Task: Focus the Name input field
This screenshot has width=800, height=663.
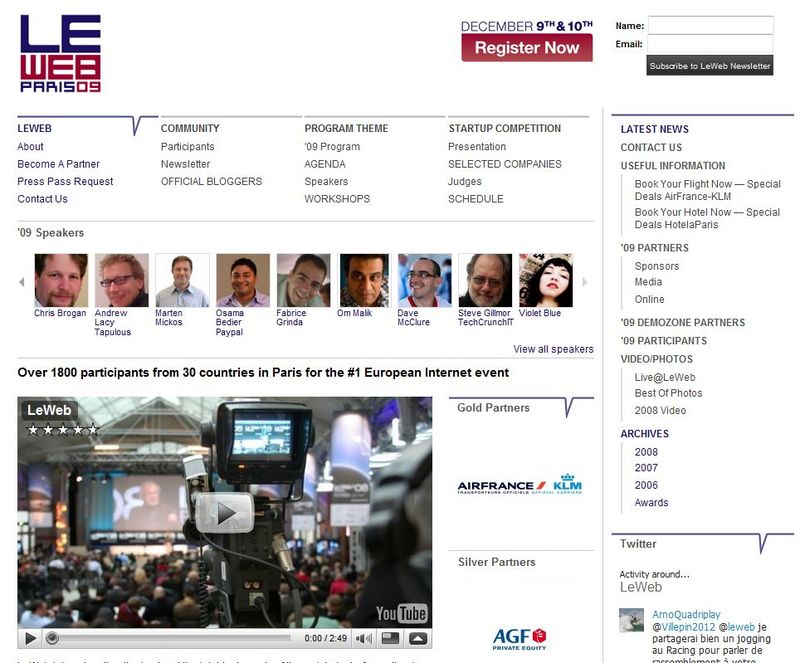Action: (x=711, y=25)
